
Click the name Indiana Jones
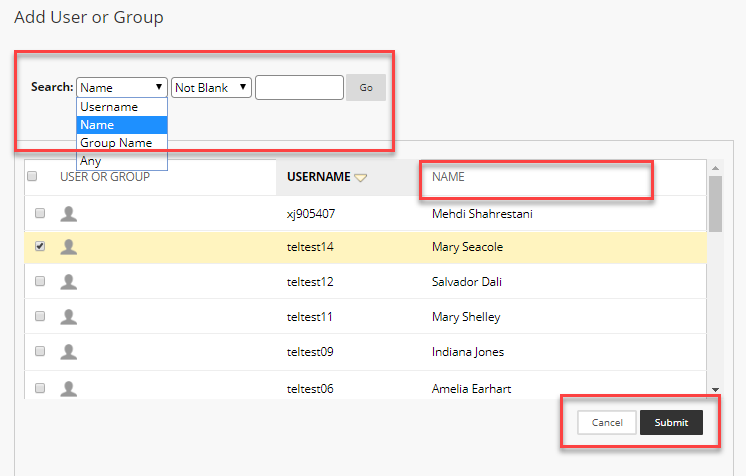point(468,352)
